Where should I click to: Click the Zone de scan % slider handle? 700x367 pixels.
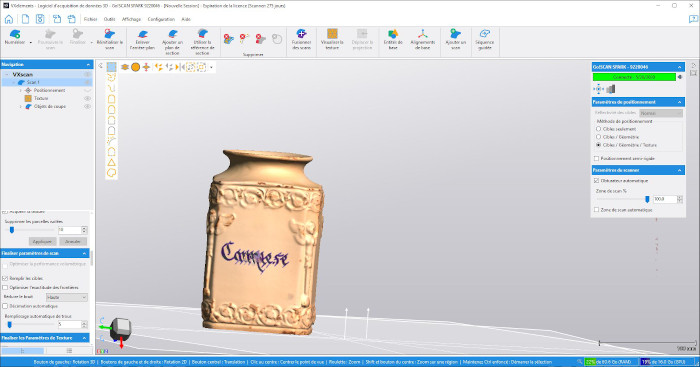[647, 199]
